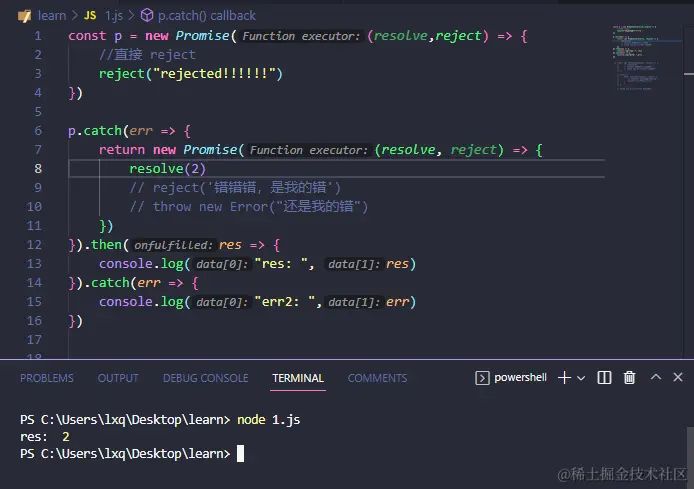This screenshot has height=489, width=694.
Task: Click the JS file icon in breadcrumb
Action: (90, 16)
